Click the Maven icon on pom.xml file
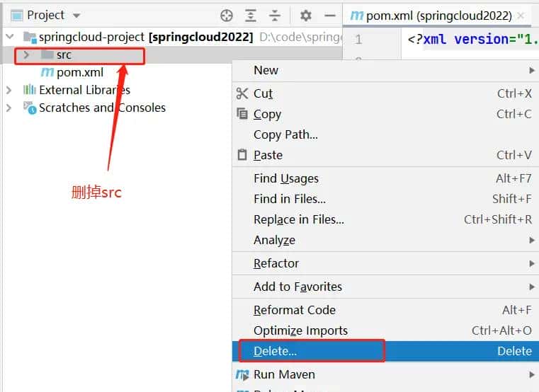 (47, 72)
